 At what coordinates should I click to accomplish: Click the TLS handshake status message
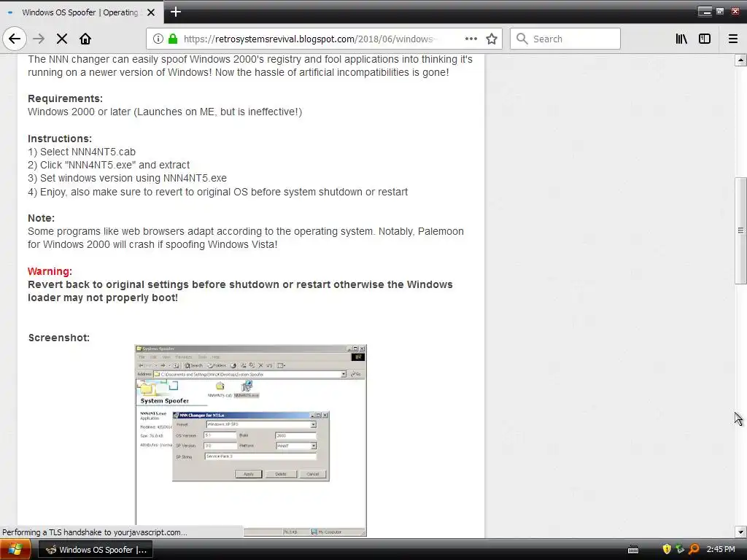click(95, 532)
